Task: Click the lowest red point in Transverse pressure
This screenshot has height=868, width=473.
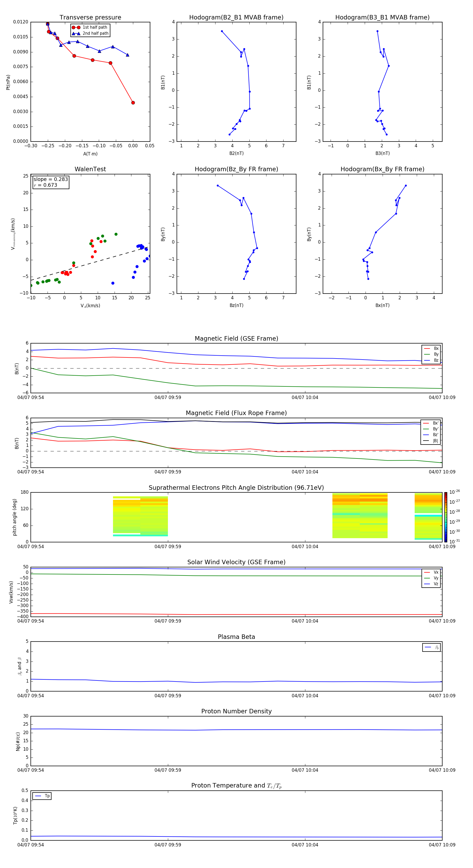Action: [133, 103]
